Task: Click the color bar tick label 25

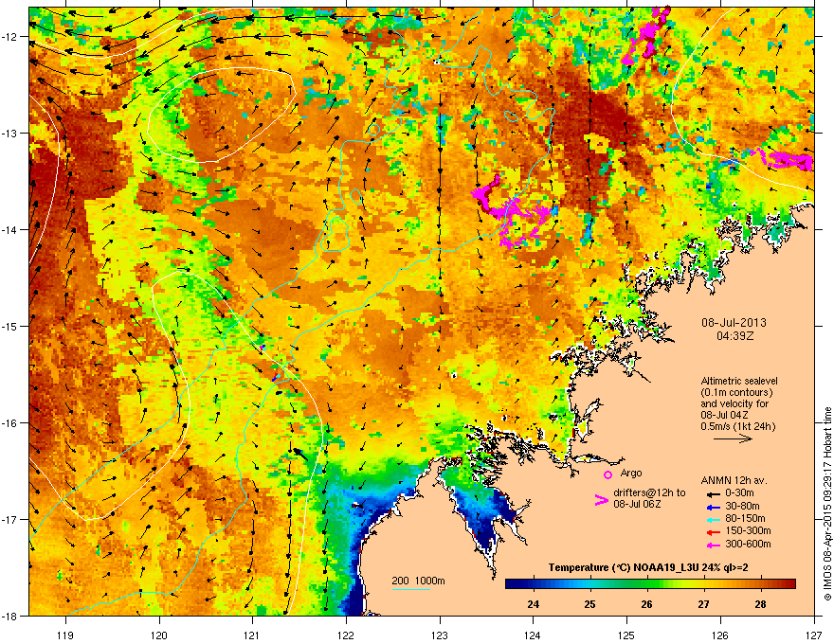Action: click(x=589, y=604)
